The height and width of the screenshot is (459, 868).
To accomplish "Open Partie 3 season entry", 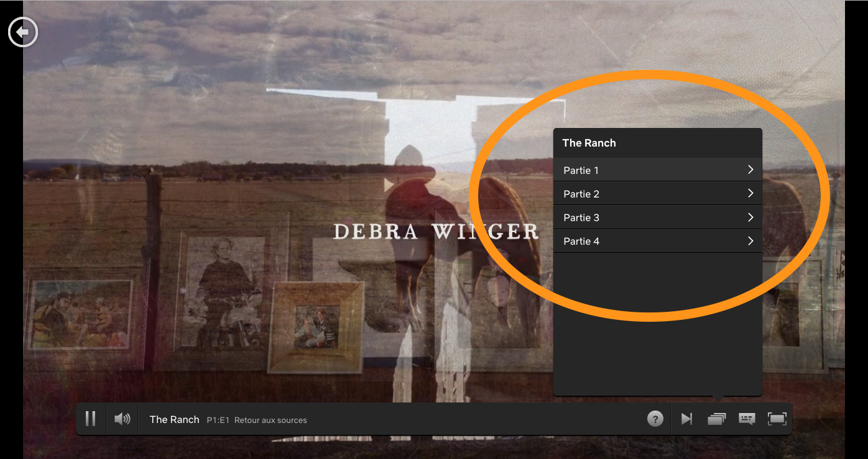I will [x=658, y=217].
